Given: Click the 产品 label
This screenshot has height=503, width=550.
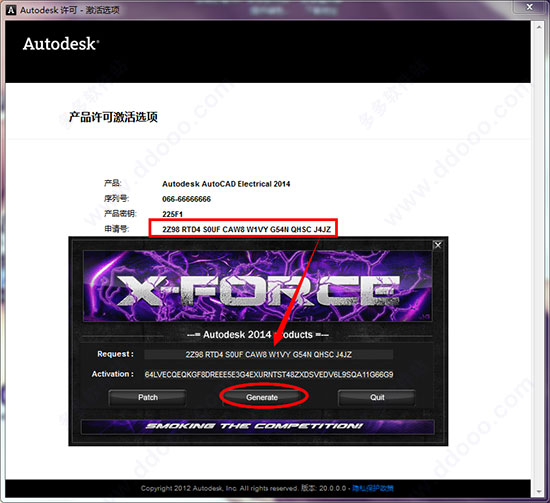Looking at the screenshot, I should (113, 183).
